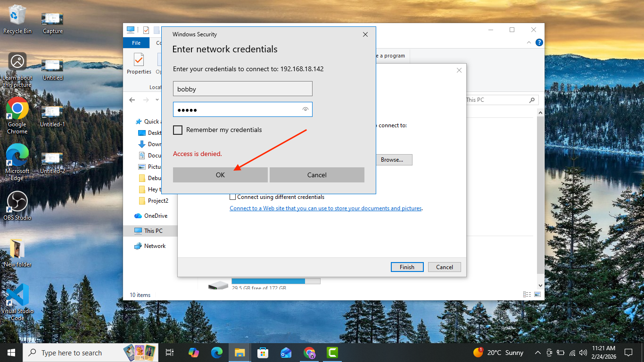Click the scrollbar down arrow in Explorer
Image resolution: width=644 pixels, height=362 pixels.
click(x=540, y=286)
